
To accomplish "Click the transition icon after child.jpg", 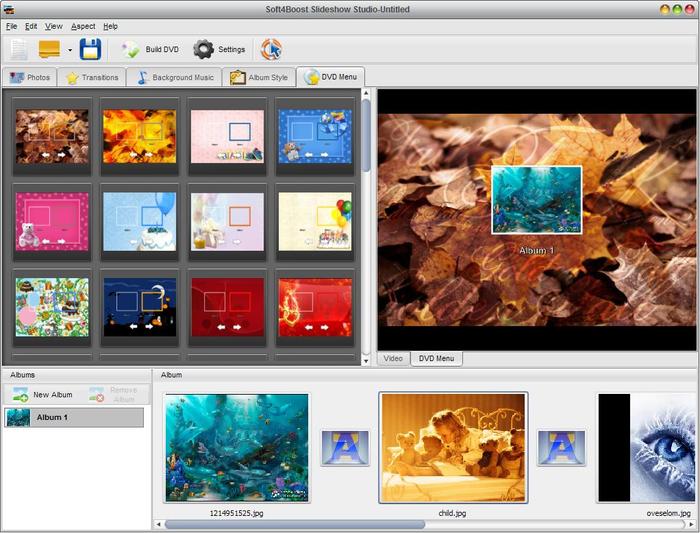I will click(561, 448).
